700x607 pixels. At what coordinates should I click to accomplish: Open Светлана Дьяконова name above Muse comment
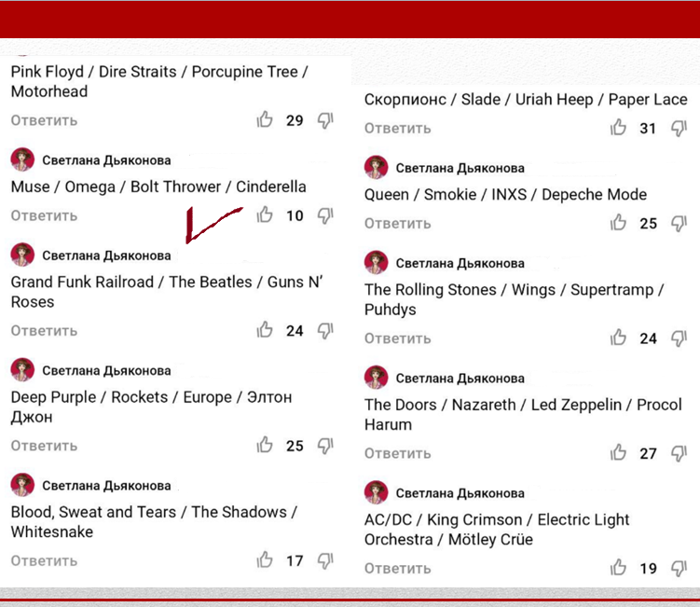[x=106, y=160]
